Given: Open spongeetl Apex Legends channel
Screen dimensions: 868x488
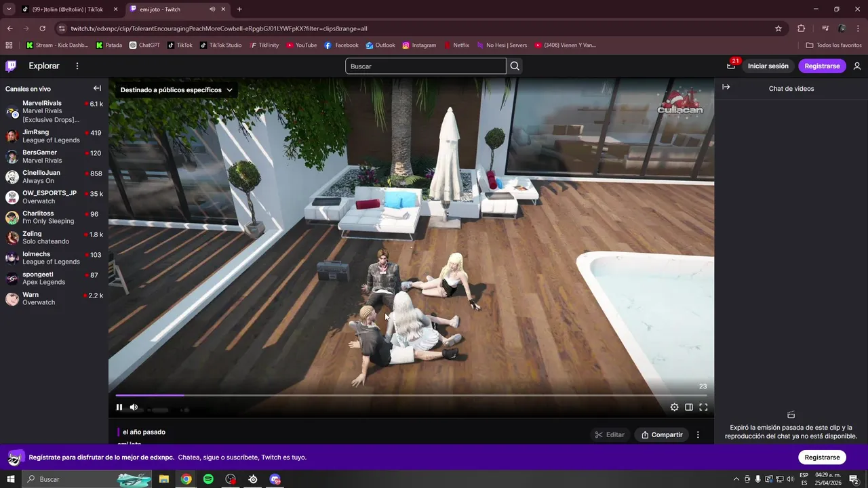Looking at the screenshot, I should [54, 279].
